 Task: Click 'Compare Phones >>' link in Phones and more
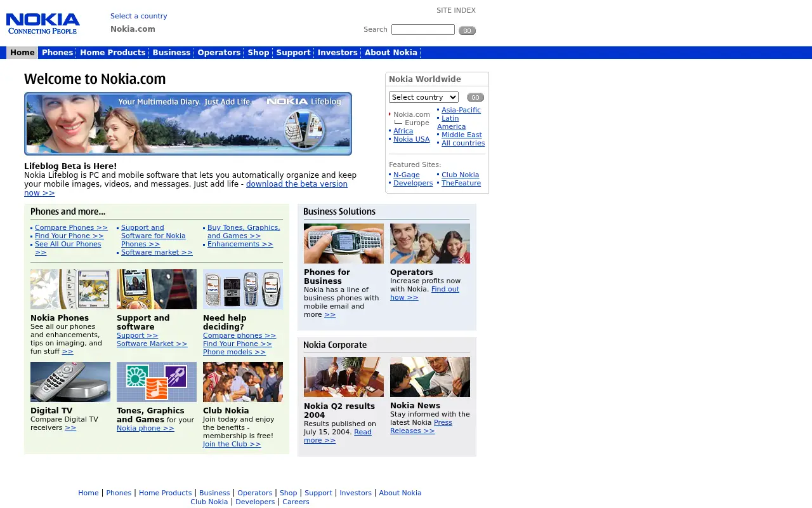click(x=71, y=227)
